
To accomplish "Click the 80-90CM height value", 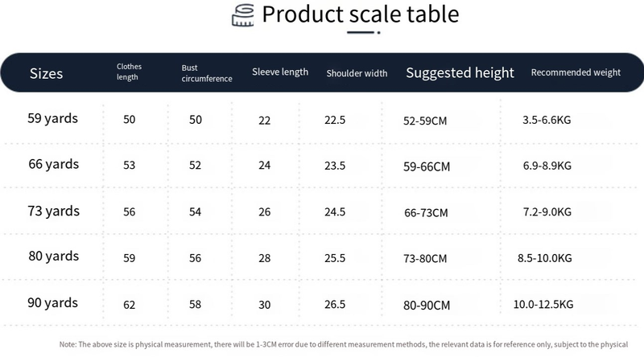I will pos(426,305).
